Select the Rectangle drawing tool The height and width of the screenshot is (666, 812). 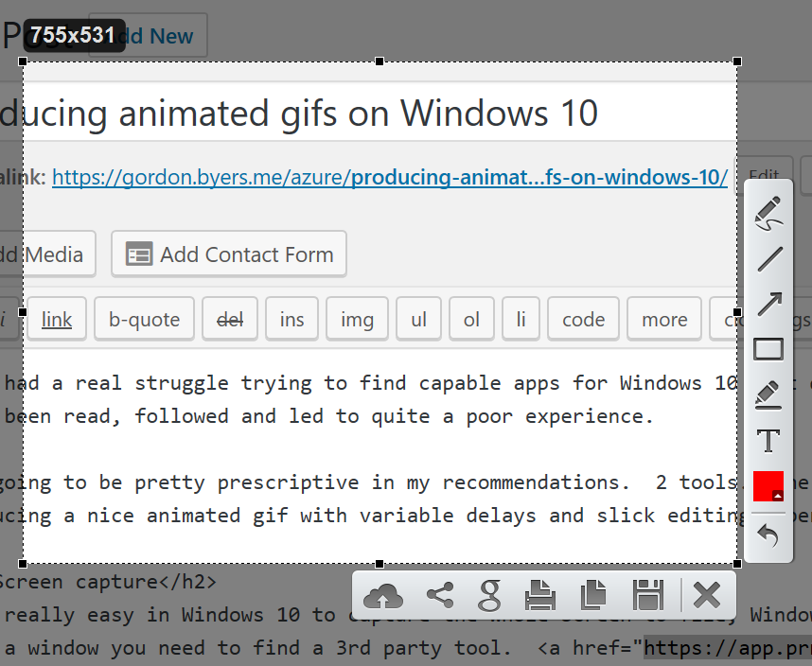tap(768, 349)
